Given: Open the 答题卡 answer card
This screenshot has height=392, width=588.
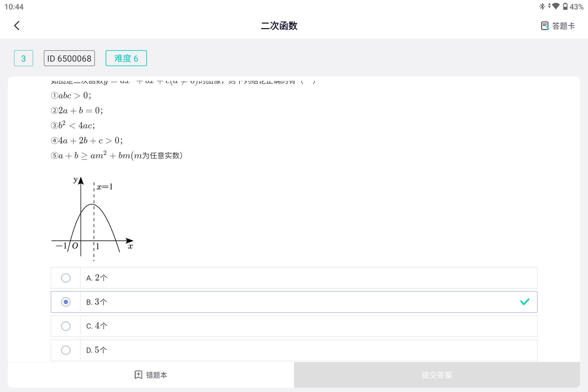Looking at the screenshot, I should pyautogui.click(x=558, y=26).
